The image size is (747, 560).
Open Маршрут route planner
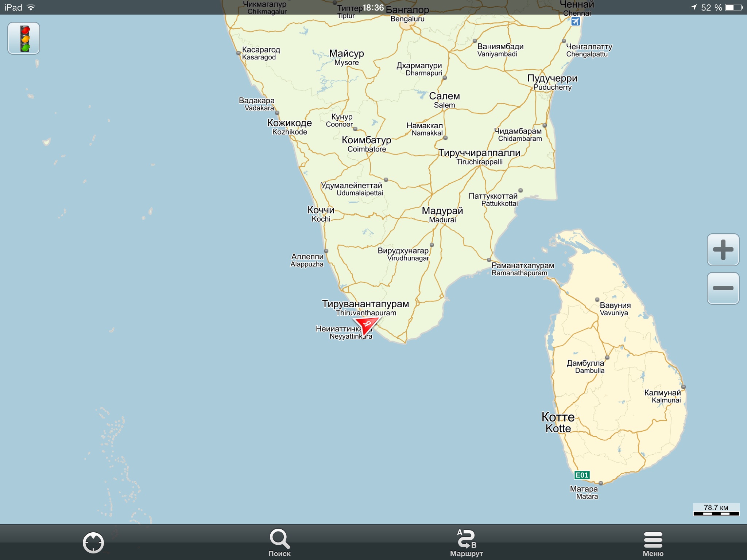click(x=467, y=542)
